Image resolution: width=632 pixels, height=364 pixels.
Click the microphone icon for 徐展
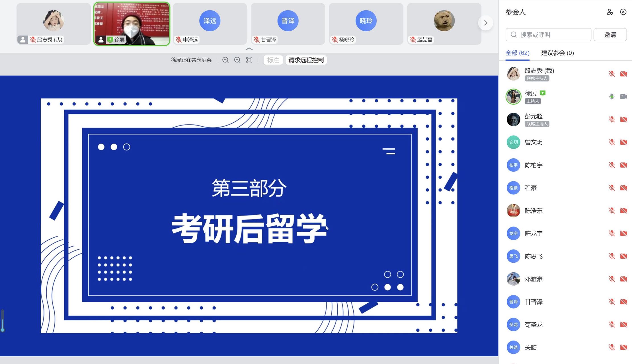pos(612,97)
